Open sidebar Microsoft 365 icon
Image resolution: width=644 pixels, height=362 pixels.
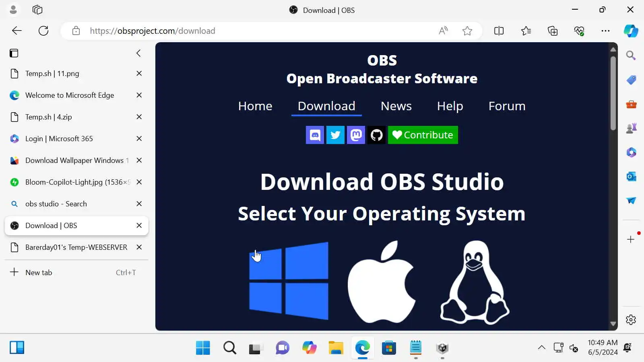[x=631, y=152]
